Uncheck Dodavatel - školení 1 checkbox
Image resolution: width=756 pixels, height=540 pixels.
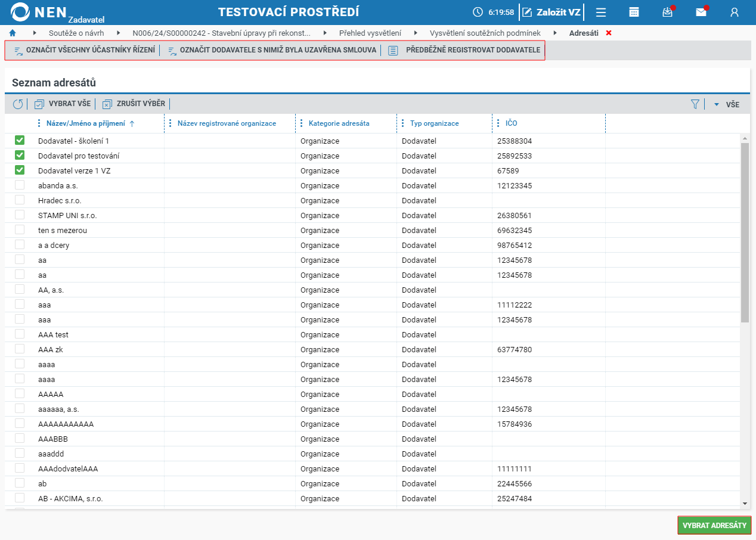tap(20, 140)
